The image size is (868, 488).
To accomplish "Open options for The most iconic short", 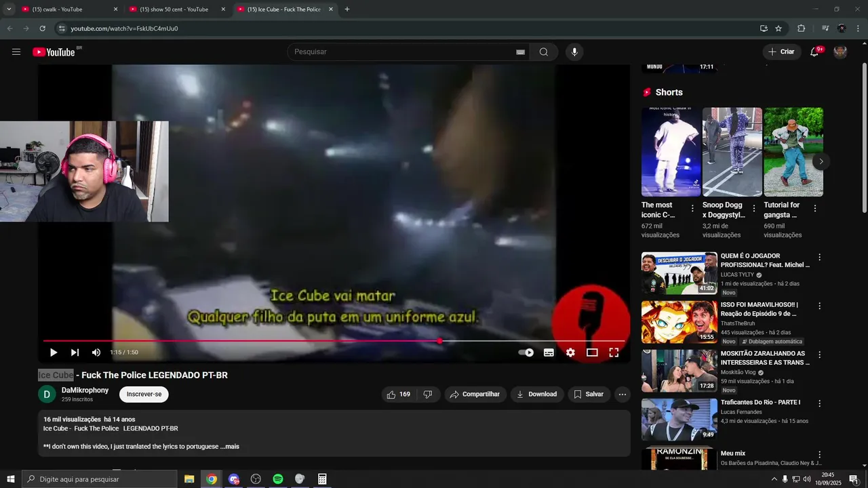I will [692, 209].
